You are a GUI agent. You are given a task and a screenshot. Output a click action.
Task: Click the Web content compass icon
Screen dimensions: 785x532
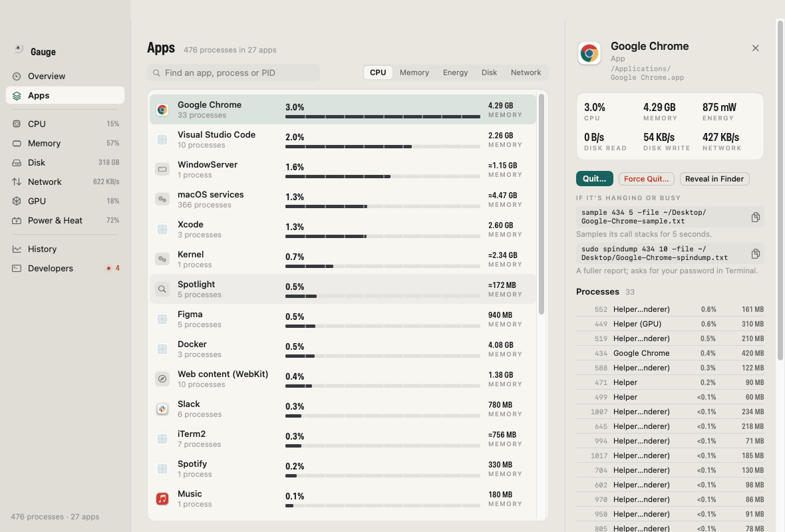coord(162,379)
